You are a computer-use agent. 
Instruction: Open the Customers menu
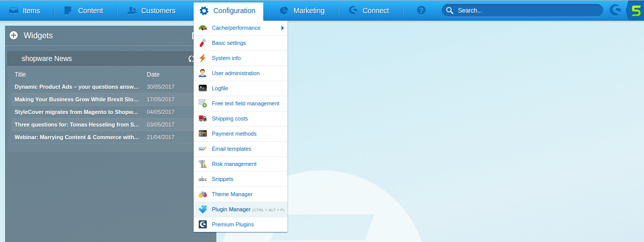point(152,10)
